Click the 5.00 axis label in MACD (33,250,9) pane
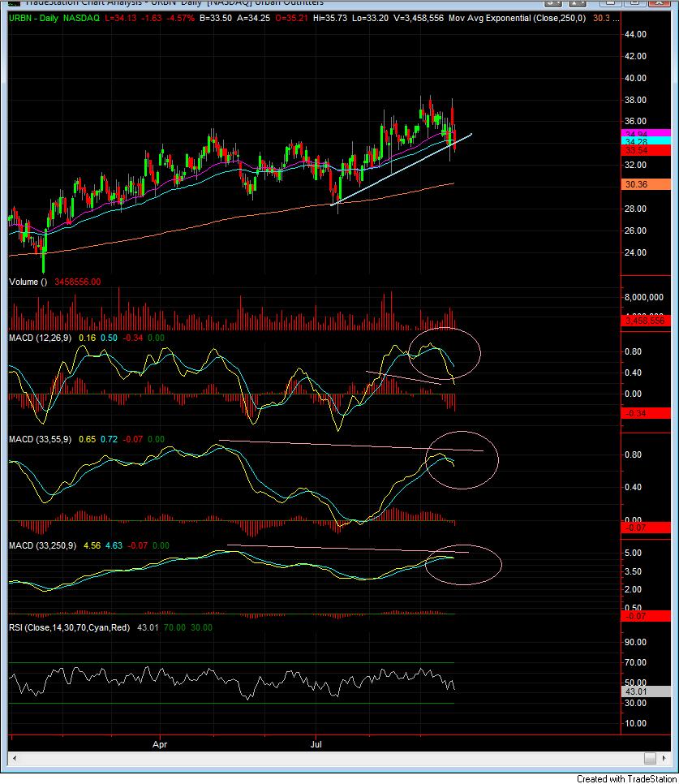Image resolution: width=679 pixels, height=784 pixels. pos(633,553)
